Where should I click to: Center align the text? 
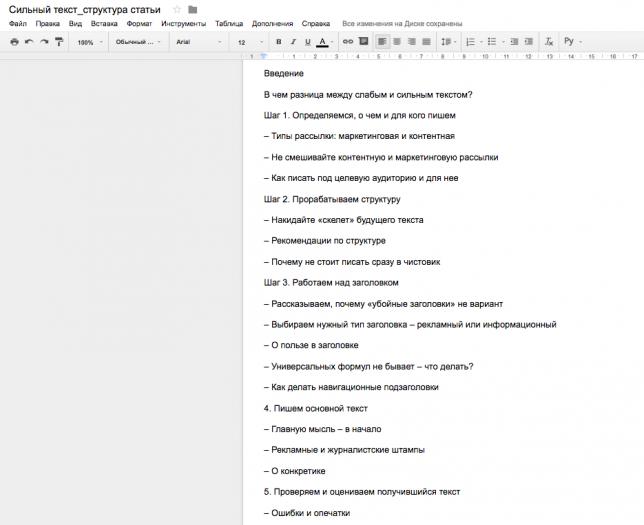click(x=397, y=41)
